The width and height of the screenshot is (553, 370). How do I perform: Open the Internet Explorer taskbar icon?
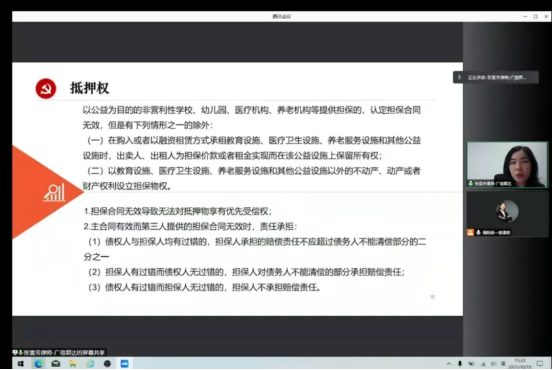pyautogui.click(x=90, y=364)
